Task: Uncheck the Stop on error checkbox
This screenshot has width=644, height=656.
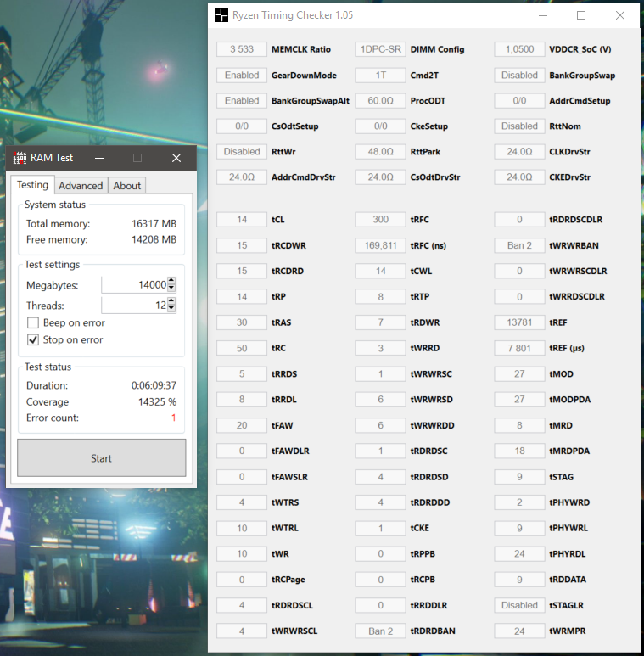Action: click(33, 339)
